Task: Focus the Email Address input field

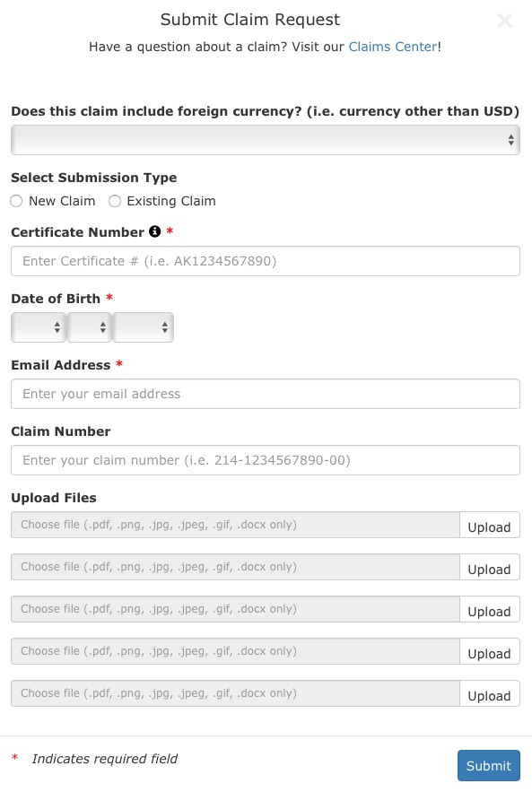Action: coord(266,394)
